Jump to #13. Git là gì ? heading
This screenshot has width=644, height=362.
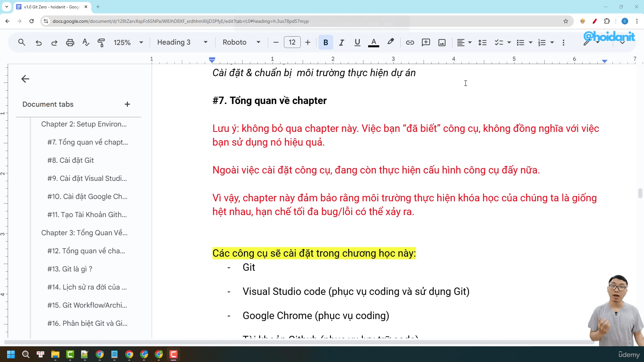coord(70,269)
